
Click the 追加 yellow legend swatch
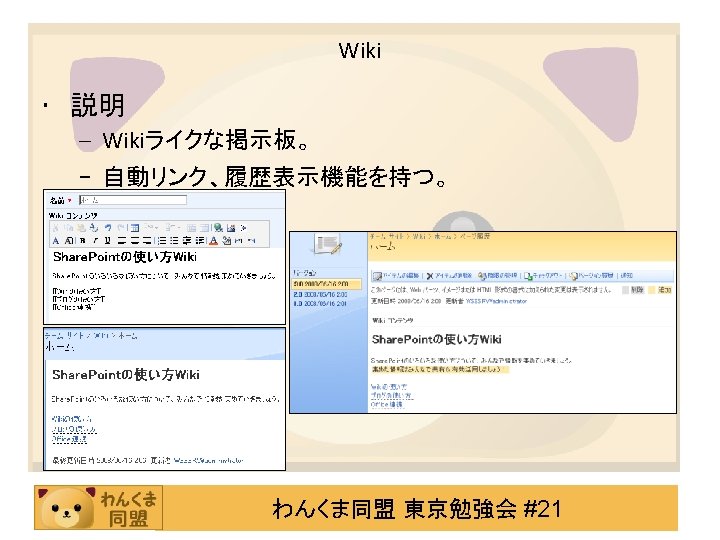[654, 290]
